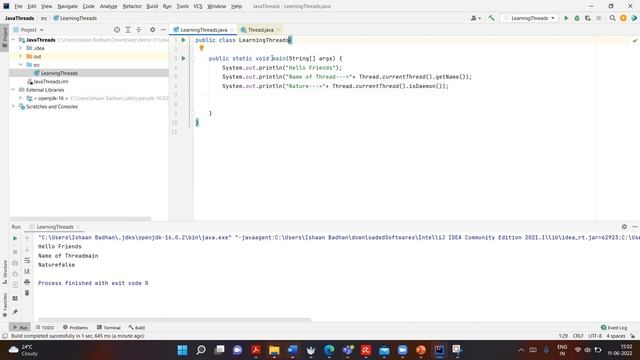Expand Scratches and Consoles node
This screenshot has height=360, width=640.
pos(13,107)
